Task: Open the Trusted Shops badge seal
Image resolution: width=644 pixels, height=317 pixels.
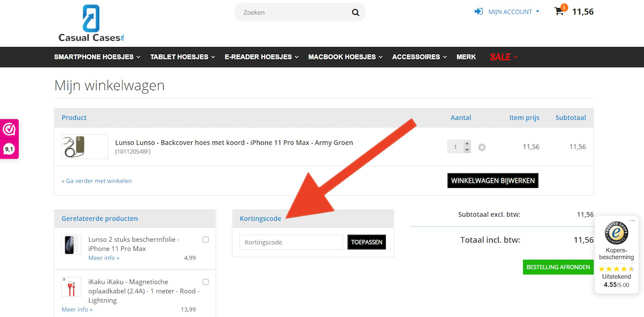Action: tap(616, 233)
